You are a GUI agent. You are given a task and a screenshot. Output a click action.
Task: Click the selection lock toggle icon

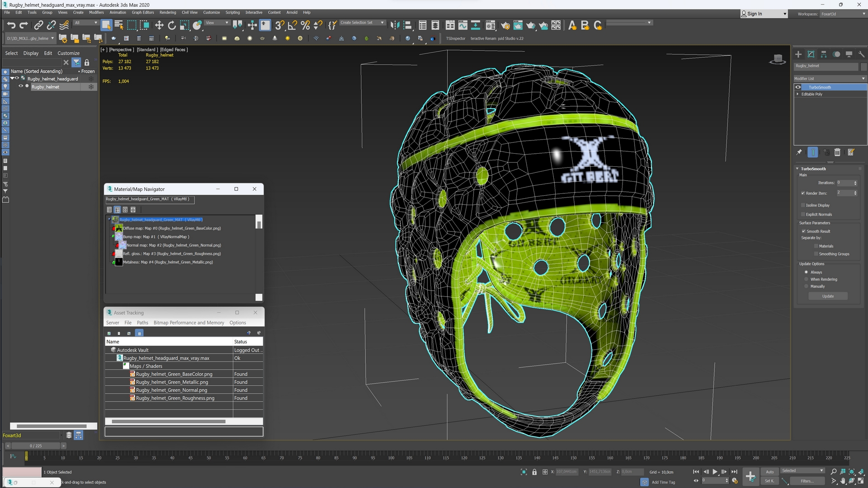coord(534,472)
